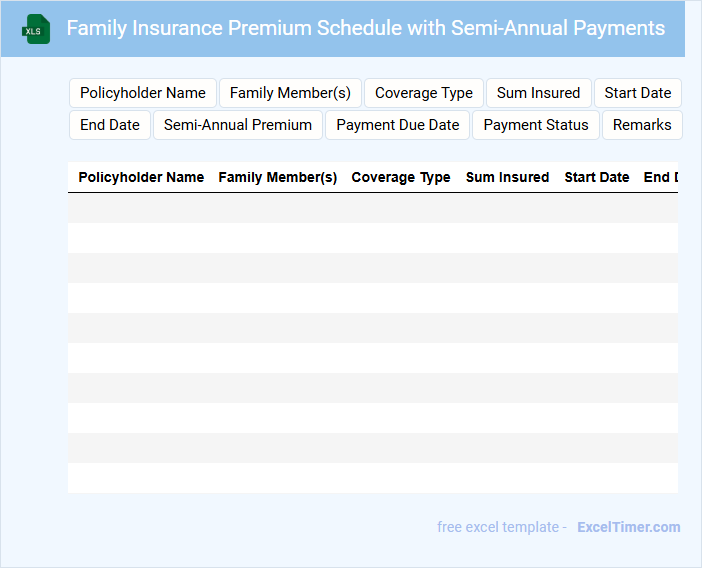Select the Family Member(s) tag button
The width and height of the screenshot is (702, 568).
[x=290, y=93]
